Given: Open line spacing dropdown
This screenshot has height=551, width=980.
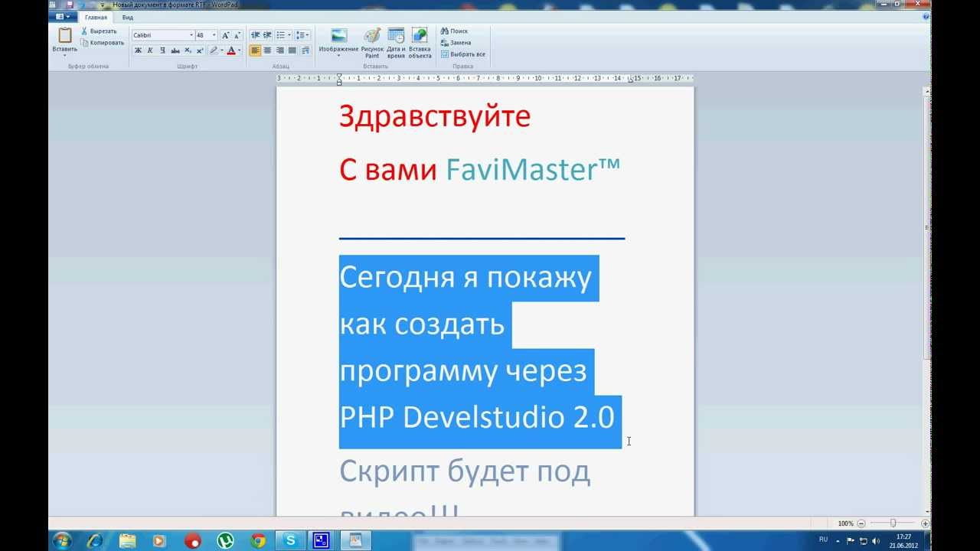Looking at the screenshot, I should (302, 35).
